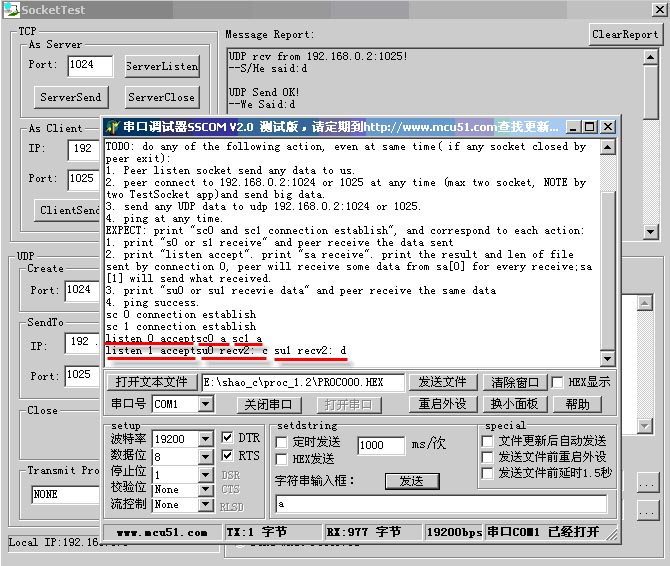
Task: Close the SSCOM serial debugger window
Action: (x=607, y=127)
